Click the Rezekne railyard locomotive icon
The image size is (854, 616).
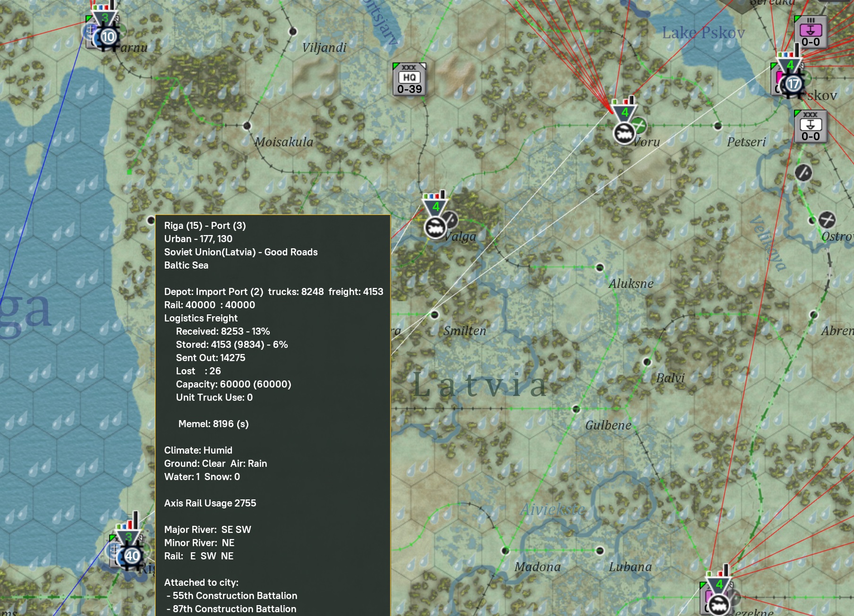click(718, 605)
